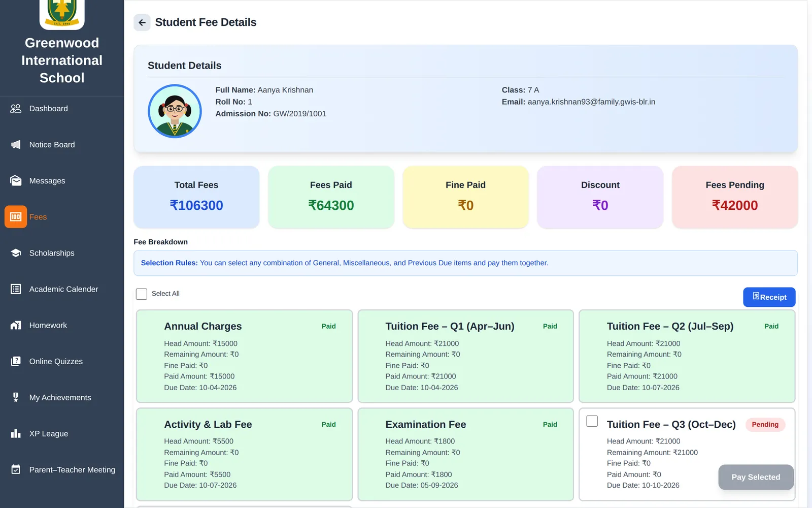This screenshot has height=508, width=812.
Task: Open Notice Board from the sidebar
Action: [52, 145]
